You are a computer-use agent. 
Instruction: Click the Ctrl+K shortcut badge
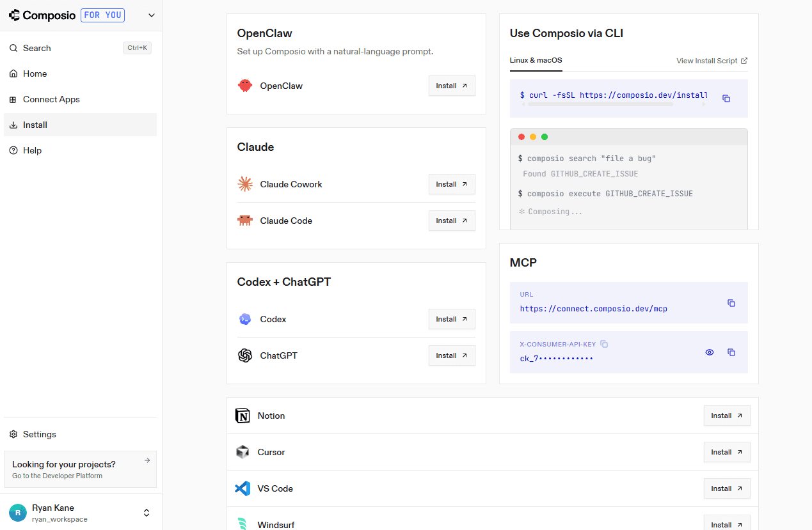[137, 48]
